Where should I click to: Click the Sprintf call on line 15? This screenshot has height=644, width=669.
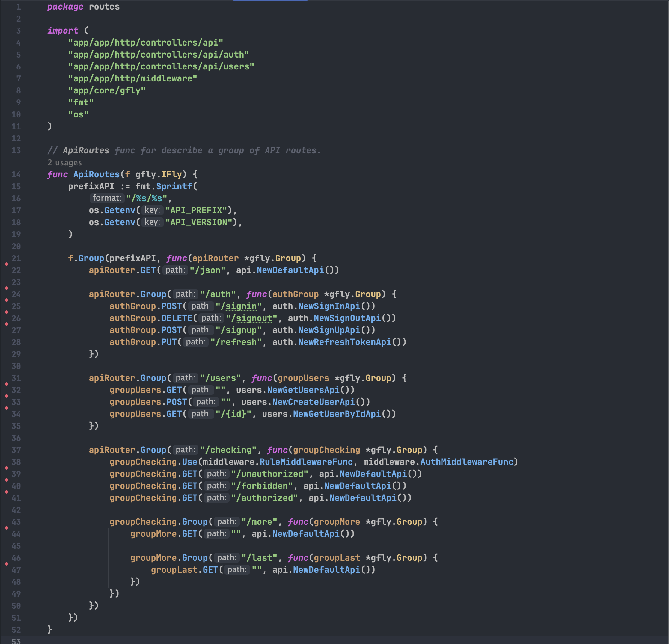[x=174, y=186]
